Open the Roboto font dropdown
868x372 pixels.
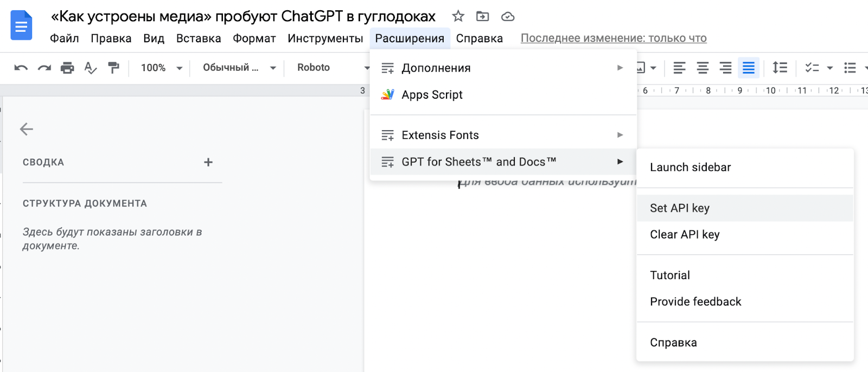coord(333,68)
